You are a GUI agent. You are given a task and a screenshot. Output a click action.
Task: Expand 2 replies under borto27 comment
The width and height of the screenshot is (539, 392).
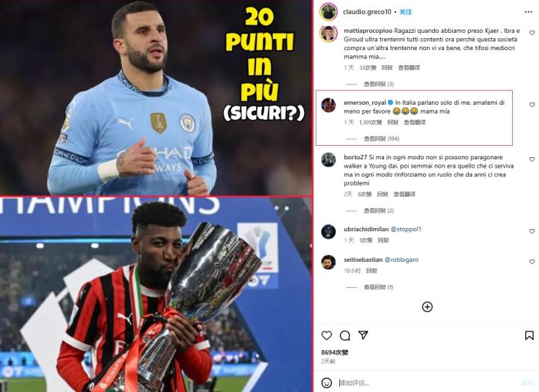coord(379,211)
